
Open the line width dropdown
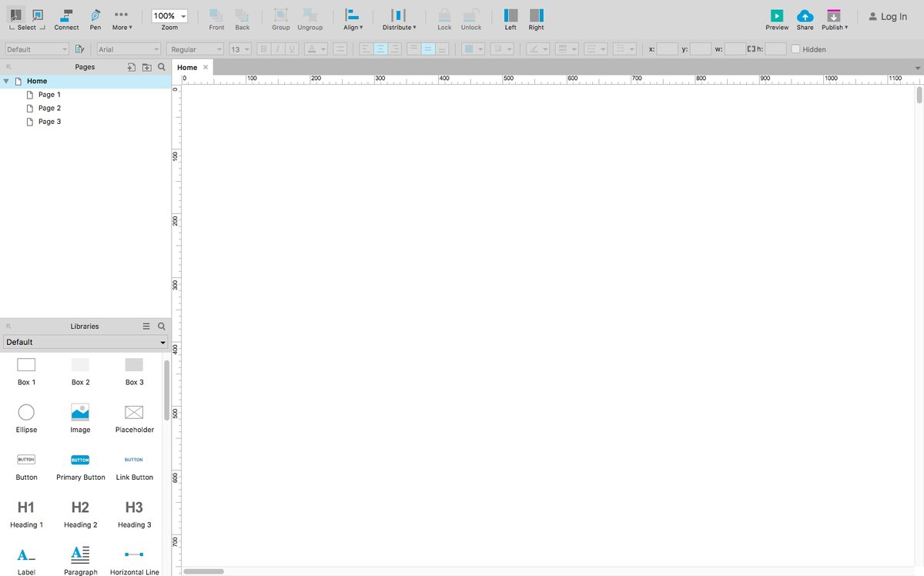567,49
